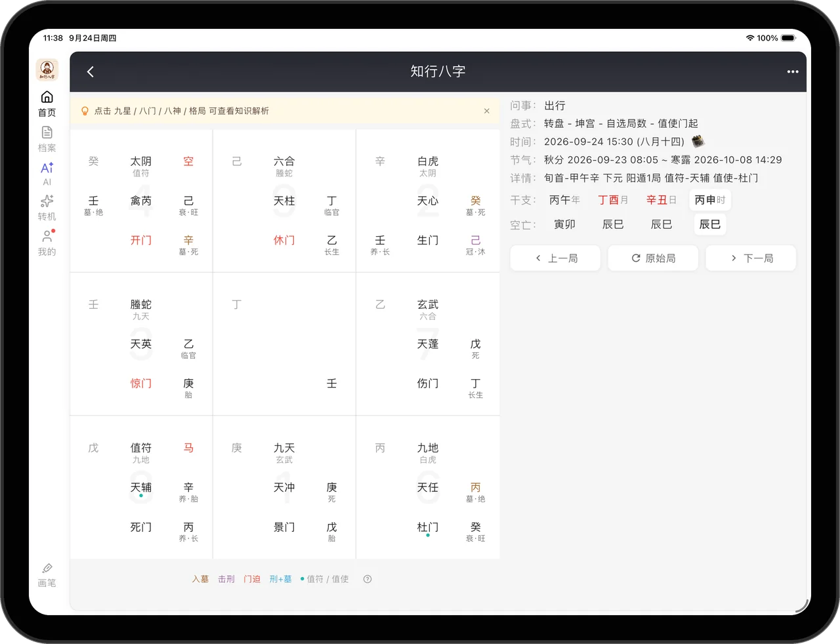840x644 pixels.
Task: Activate the 画笔 brush tool
Action: point(47,575)
